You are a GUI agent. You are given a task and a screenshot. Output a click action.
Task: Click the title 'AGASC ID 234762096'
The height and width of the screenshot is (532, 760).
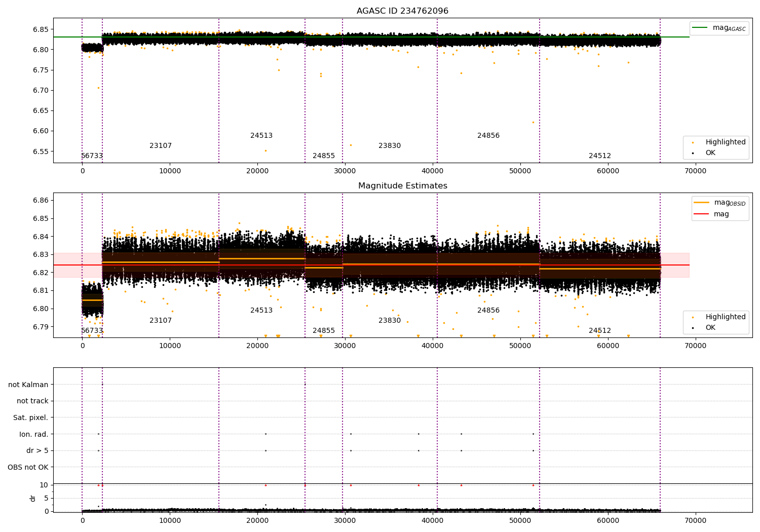[402, 11]
